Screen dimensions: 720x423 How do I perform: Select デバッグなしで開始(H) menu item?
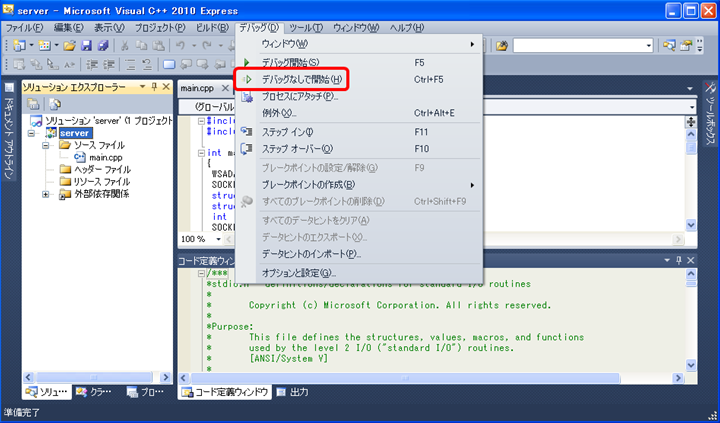tap(302, 79)
